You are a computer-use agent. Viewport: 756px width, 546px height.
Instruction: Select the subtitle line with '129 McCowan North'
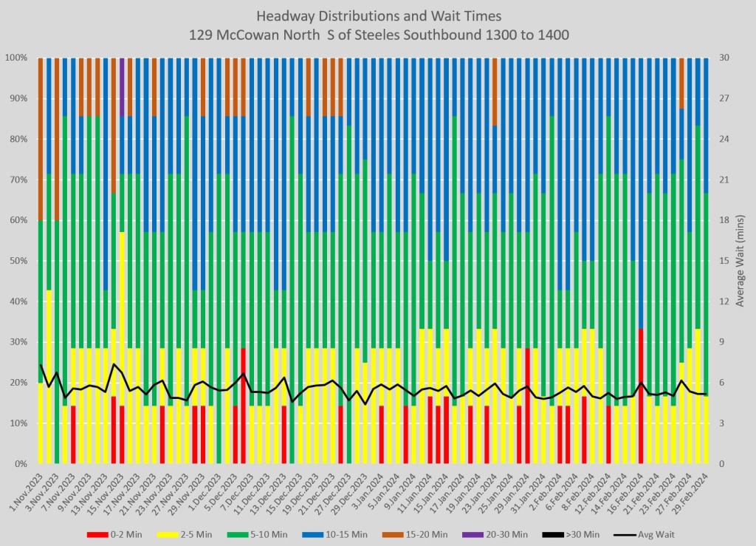click(x=377, y=35)
